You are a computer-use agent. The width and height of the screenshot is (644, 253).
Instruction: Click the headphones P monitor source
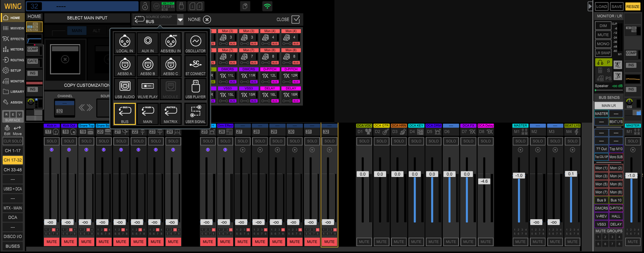[603, 62]
